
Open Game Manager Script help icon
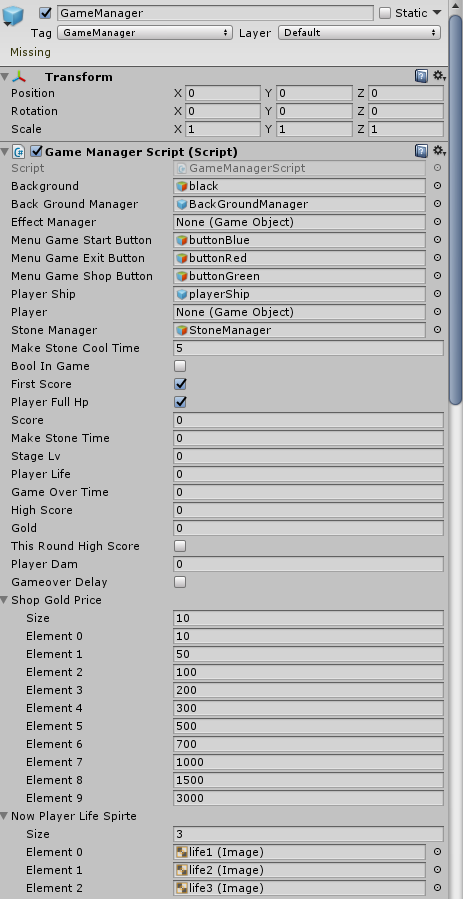coord(421,151)
